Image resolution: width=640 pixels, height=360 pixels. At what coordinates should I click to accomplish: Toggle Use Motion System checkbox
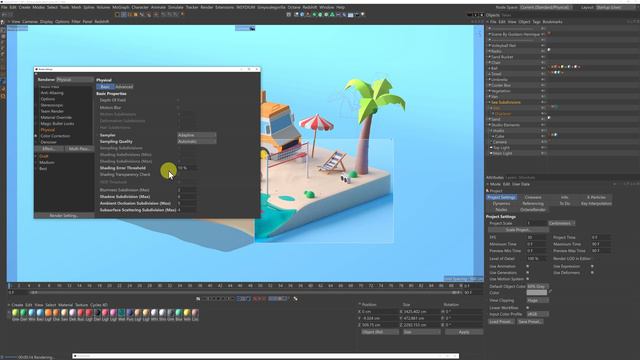528,279
